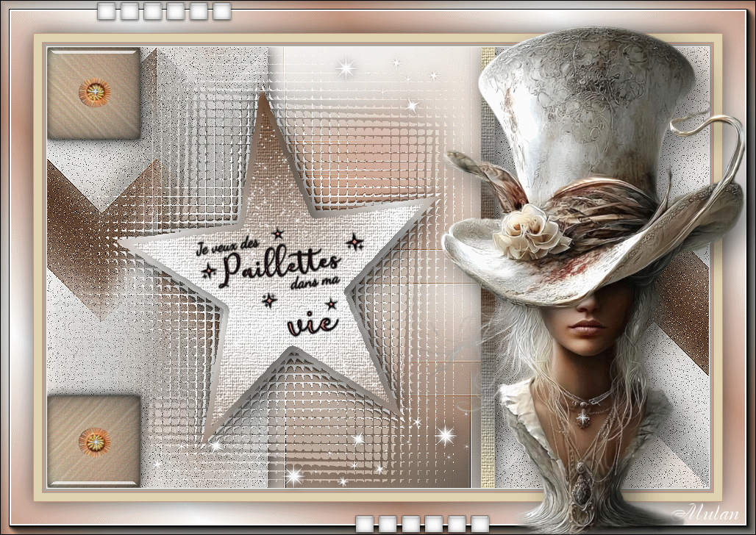Click the third white square in the bottom row

click(x=411, y=524)
